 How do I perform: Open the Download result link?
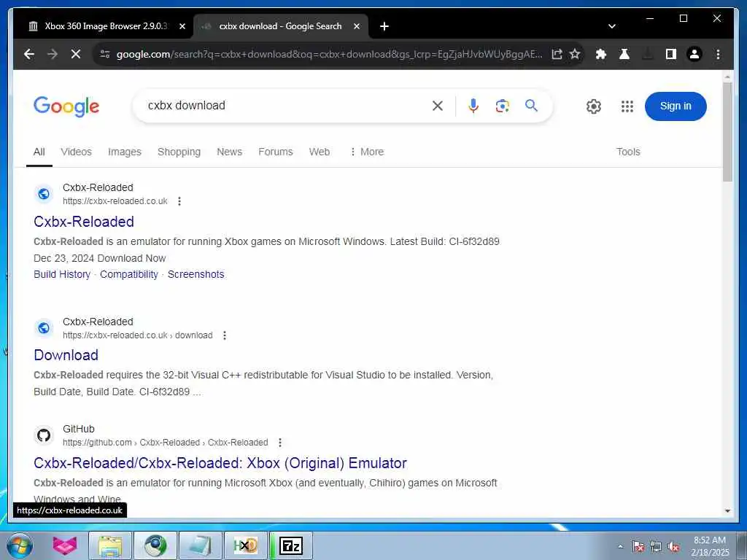66,355
